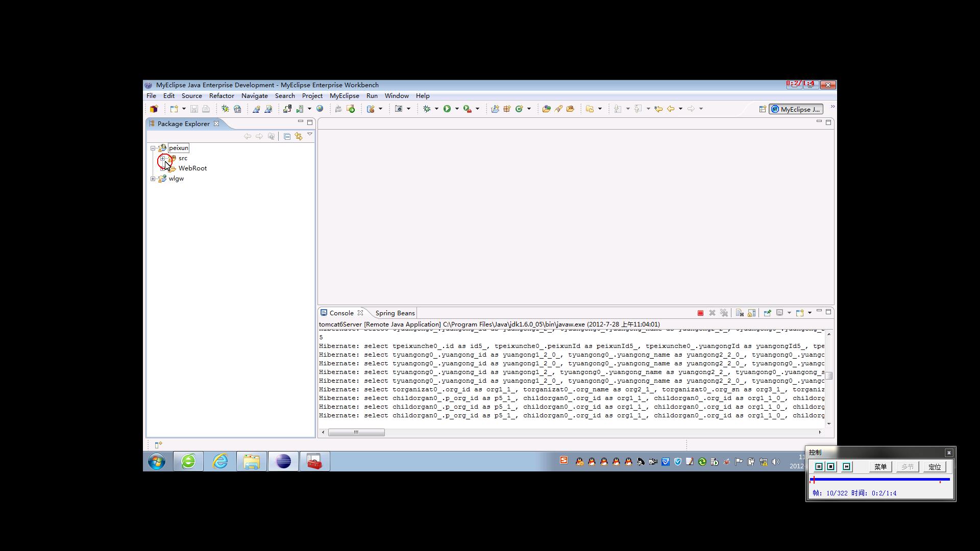Open the camera capture dropdown arrow
This screenshot has width=980, height=551.
(409, 109)
